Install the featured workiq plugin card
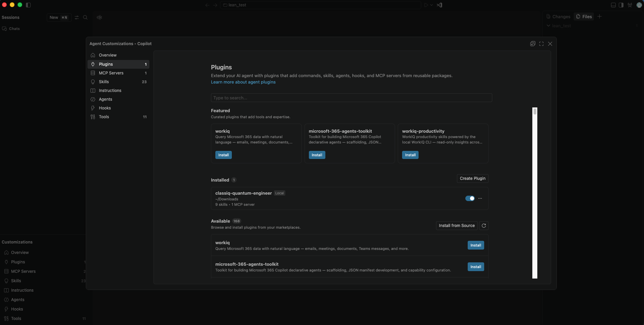644x325 pixels. coord(223,155)
